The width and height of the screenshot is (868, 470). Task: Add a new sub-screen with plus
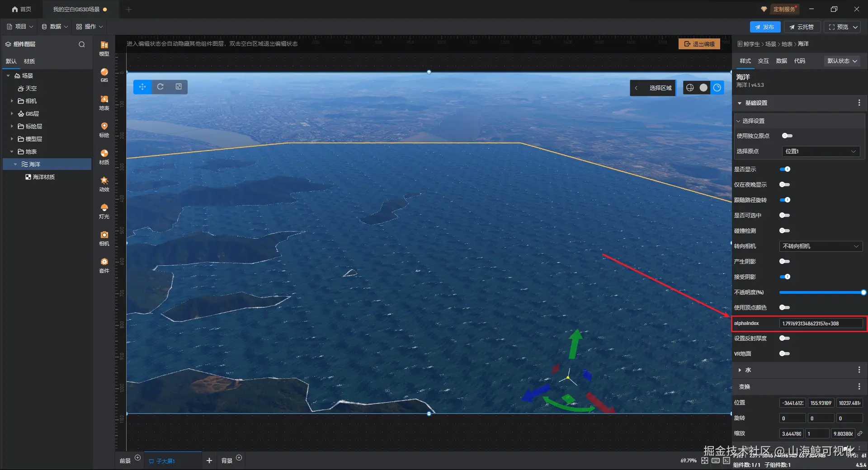coord(209,461)
